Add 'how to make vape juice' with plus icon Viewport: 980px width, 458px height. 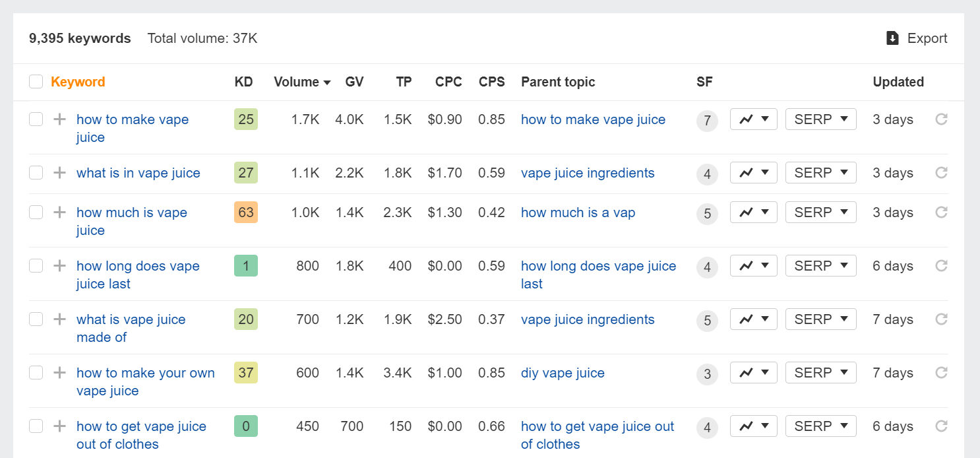click(x=60, y=119)
